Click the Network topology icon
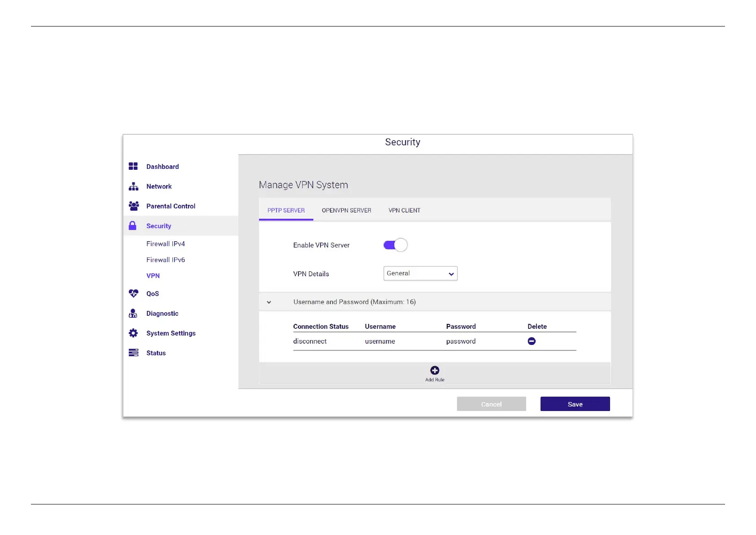The image size is (756, 535). [133, 186]
